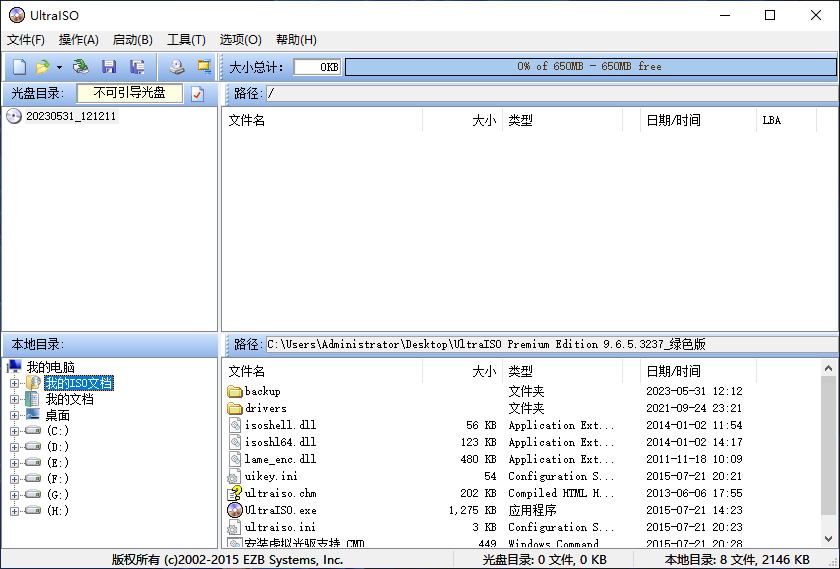The height and width of the screenshot is (569, 840).
Task: Click the Mount to virtual drive icon
Action: pos(177,67)
